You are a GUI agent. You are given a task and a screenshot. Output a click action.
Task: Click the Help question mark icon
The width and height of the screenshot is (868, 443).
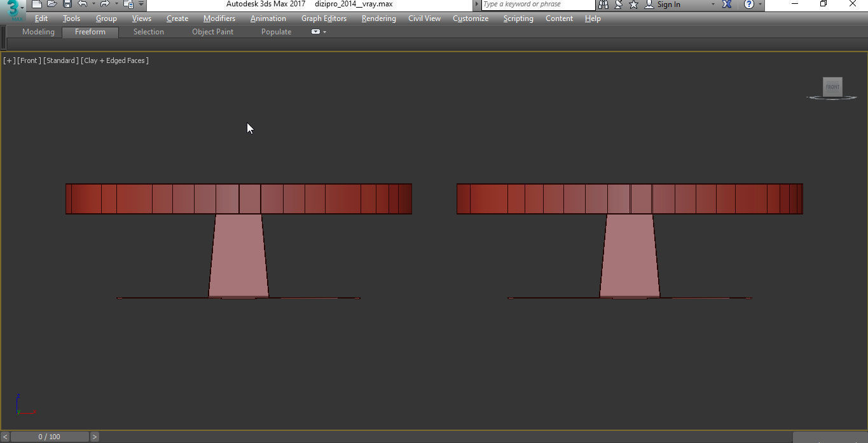(x=749, y=4)
